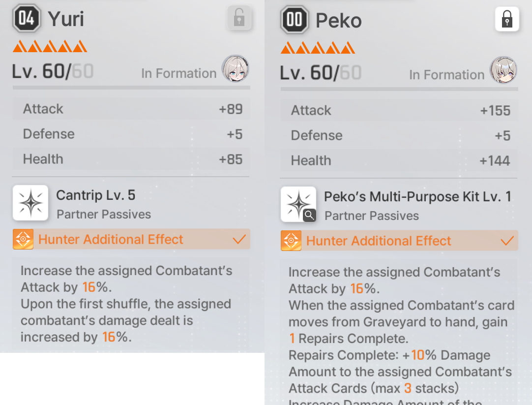Click Peko's assigned combatant portrait
This screenshot has width=532, height=405.
pos(503,70)
